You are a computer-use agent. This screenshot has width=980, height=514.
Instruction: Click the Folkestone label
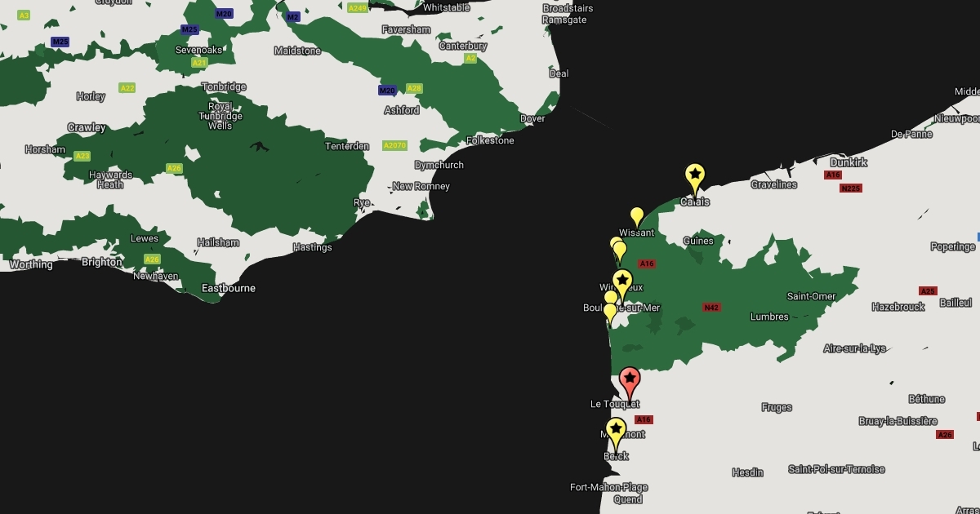[x=490, y=140]
